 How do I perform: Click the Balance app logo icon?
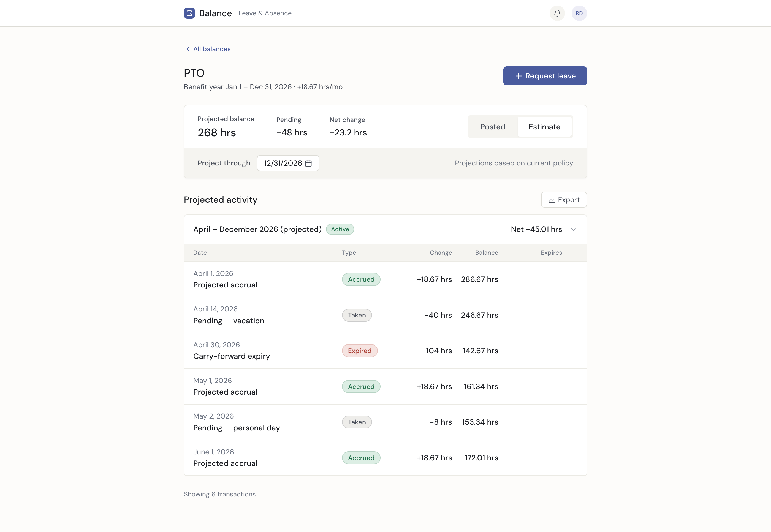coord(189,13)
